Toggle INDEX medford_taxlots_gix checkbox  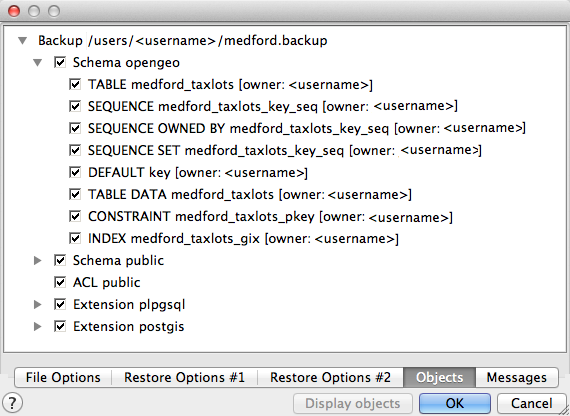pyautogui.click(x=75, y=239)
